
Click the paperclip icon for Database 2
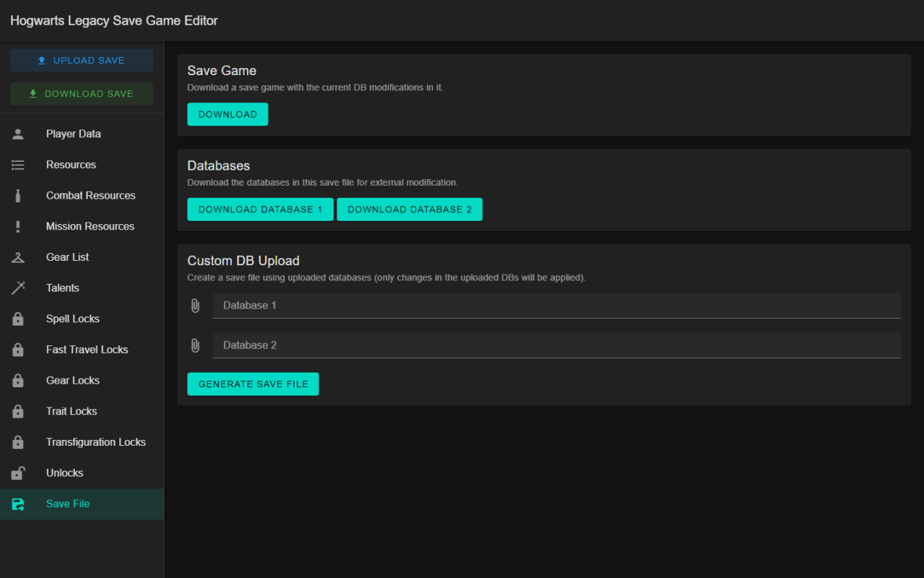(x=195, y=345)
